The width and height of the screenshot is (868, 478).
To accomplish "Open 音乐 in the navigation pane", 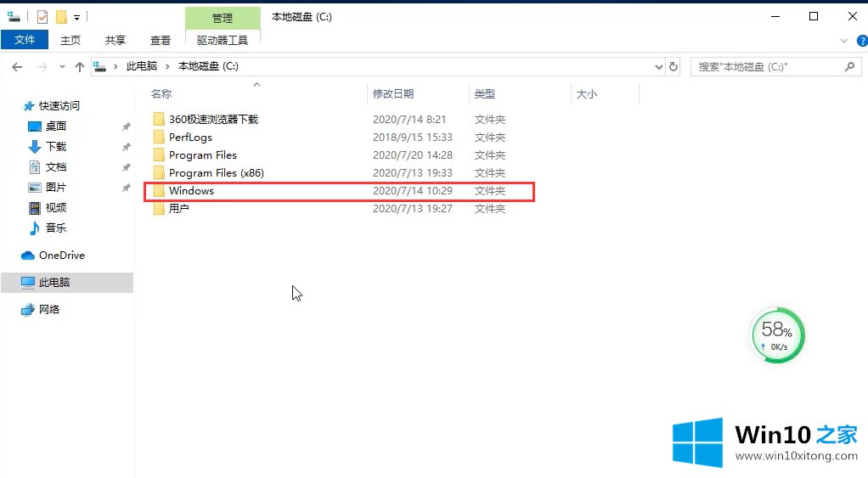I will 55,228.
